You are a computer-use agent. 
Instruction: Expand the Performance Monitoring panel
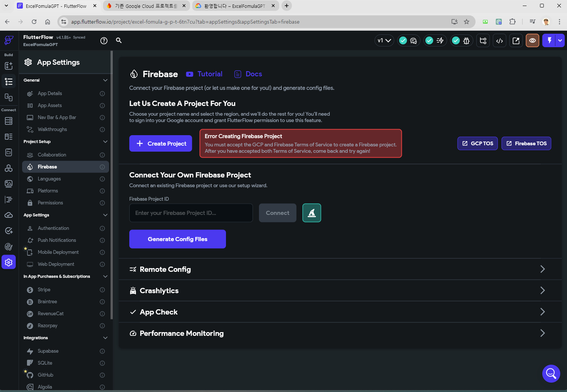340,333
